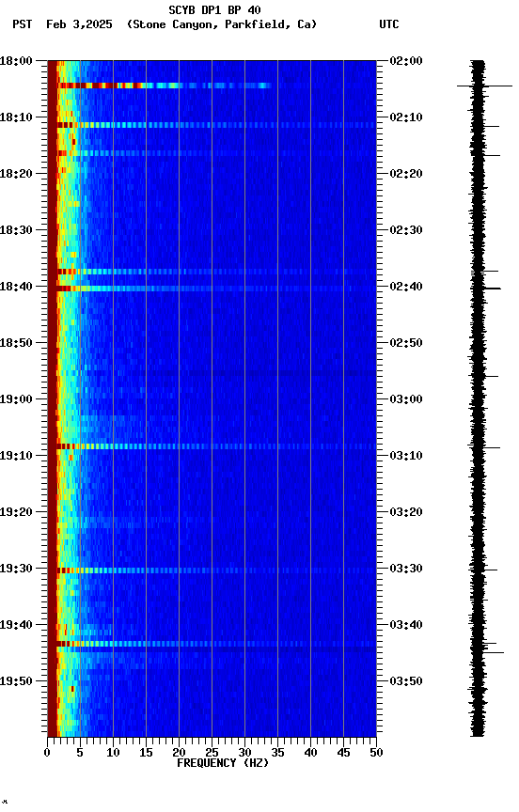Click the 'PST' timezone label

coord(23,24)
